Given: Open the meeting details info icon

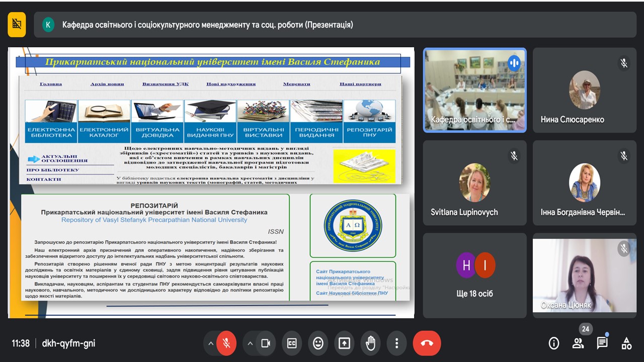Looking at the screenshot, I should coord(553,343).
